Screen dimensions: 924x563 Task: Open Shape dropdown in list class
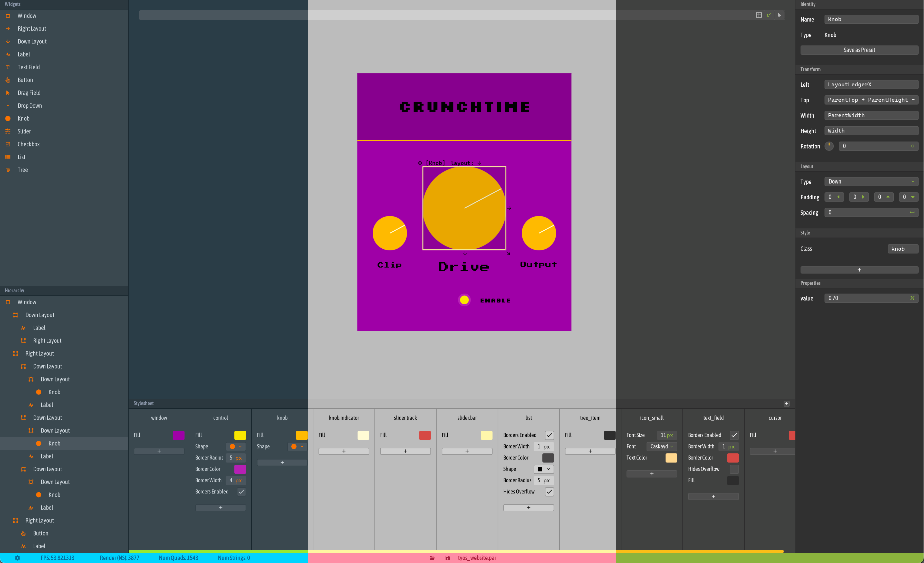[544, 469]
